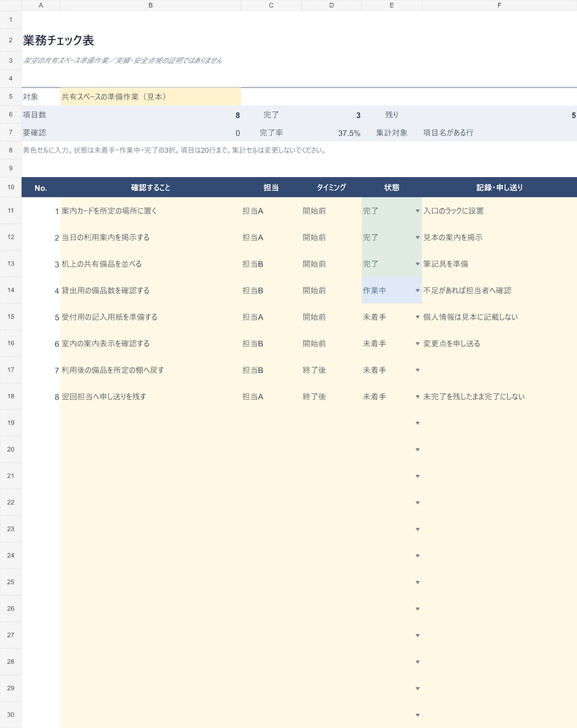This screenshot has width=577, height=728.
Task: Click the 記録・申し送り table header
Action: (x=499, y=188)
